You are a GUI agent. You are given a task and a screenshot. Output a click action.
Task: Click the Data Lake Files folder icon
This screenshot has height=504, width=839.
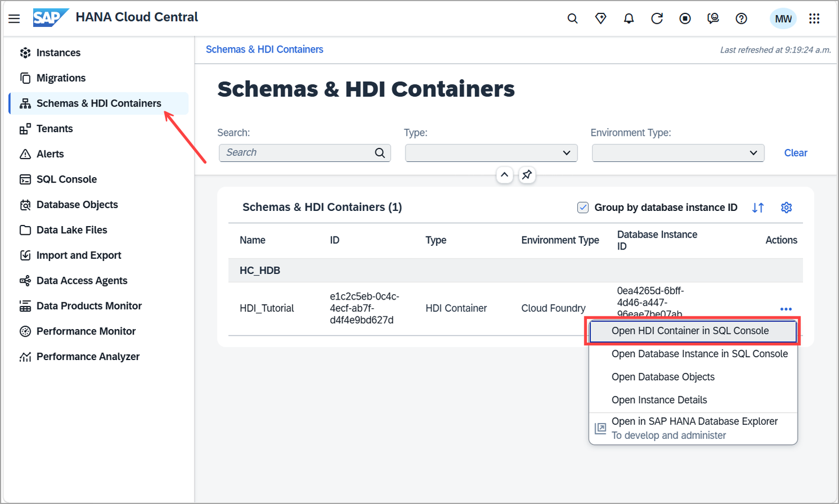(x=25, y=230)
